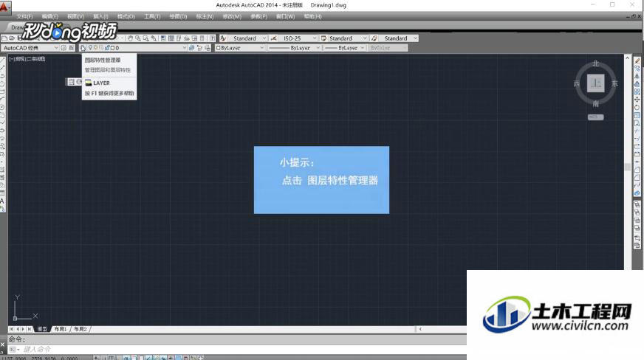Click 北 on the ViewCube compass
The height and width of the screenshot is (360, 644).
[x=595, y=63]
